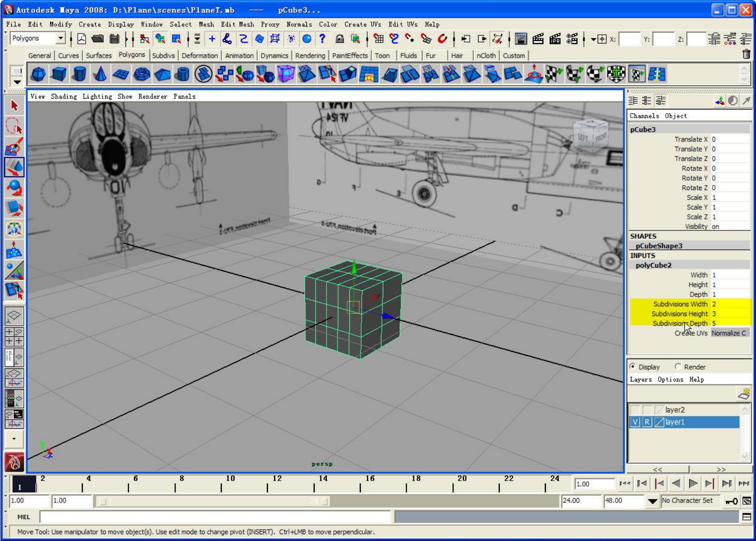
Task: Play the animation forwards
Action: (693, 483)
